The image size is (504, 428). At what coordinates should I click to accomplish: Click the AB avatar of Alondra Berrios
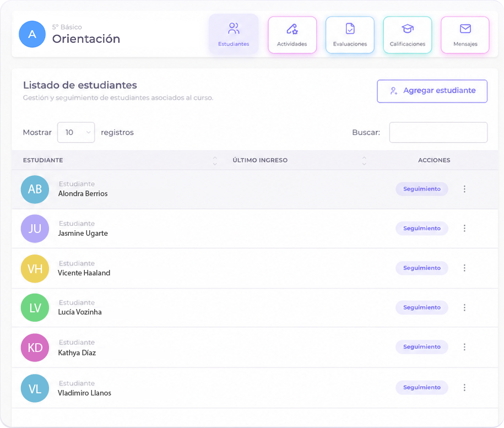pos(35,189)
